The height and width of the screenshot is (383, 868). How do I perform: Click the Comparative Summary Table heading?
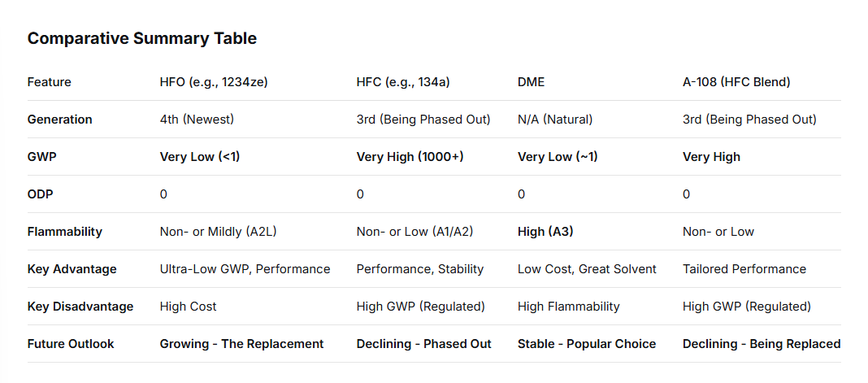pyautogui.click(x=141, y=38)
